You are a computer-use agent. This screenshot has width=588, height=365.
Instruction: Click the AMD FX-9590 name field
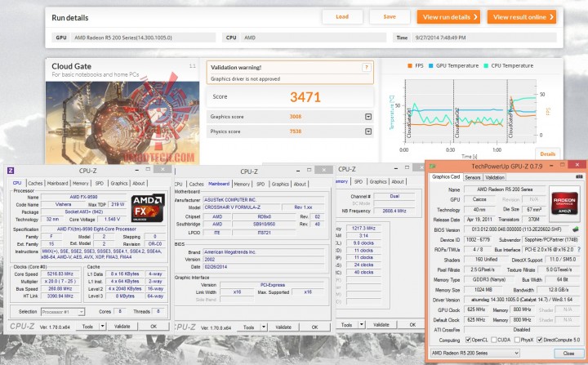83,197
